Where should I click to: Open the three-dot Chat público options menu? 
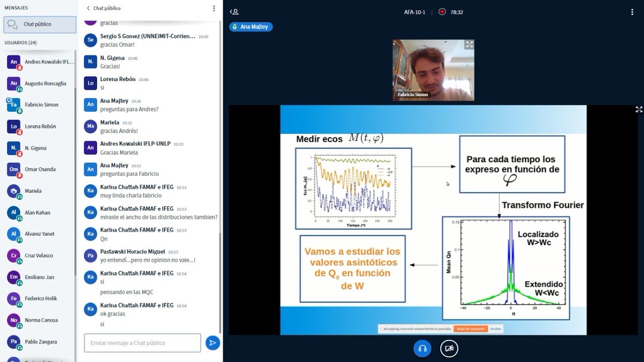(x=214, y=8)
